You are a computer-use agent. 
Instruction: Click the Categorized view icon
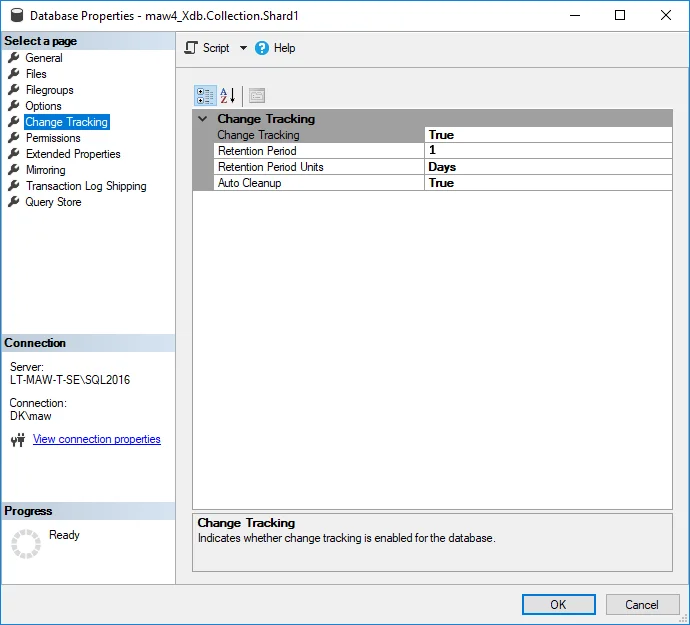coord(205,96)
